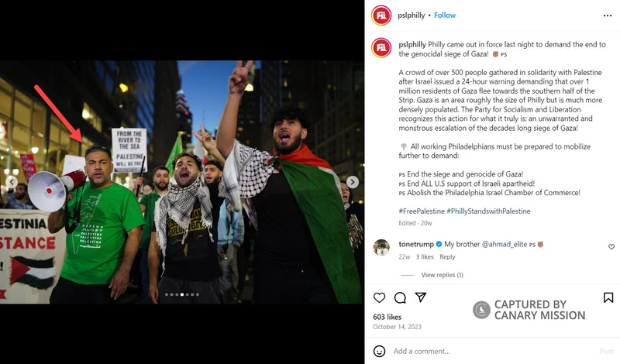View the 603 likes list

point(387,317)
